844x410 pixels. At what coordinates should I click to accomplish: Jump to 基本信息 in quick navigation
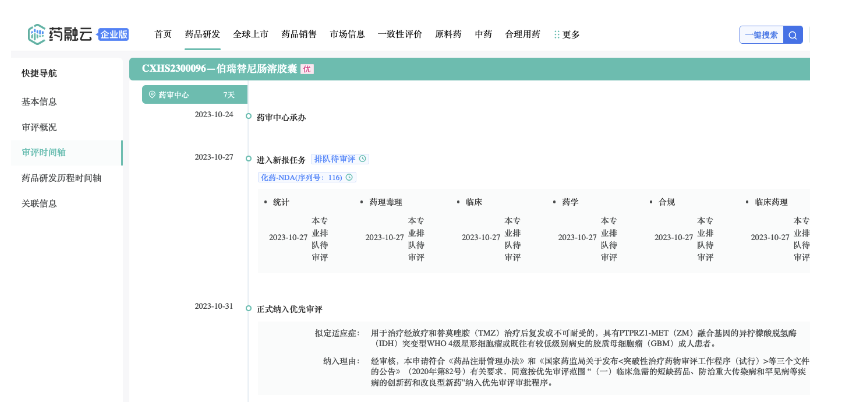tap(40, 102)
